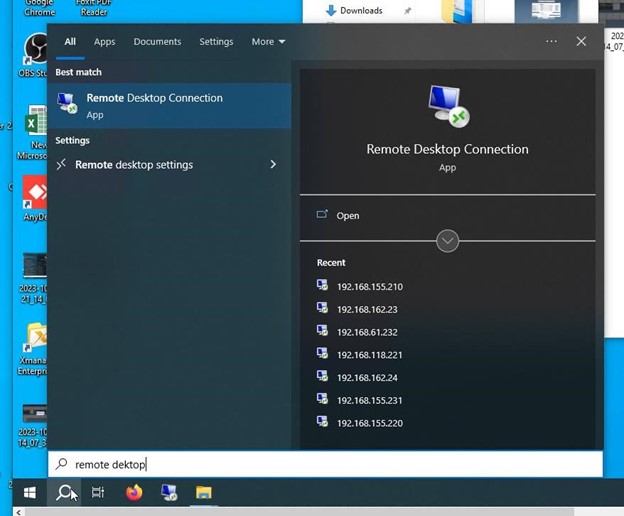This screenshot has height=516, width=624.
Task: Switch to the Apps search tab
Action: pos(104,42)
